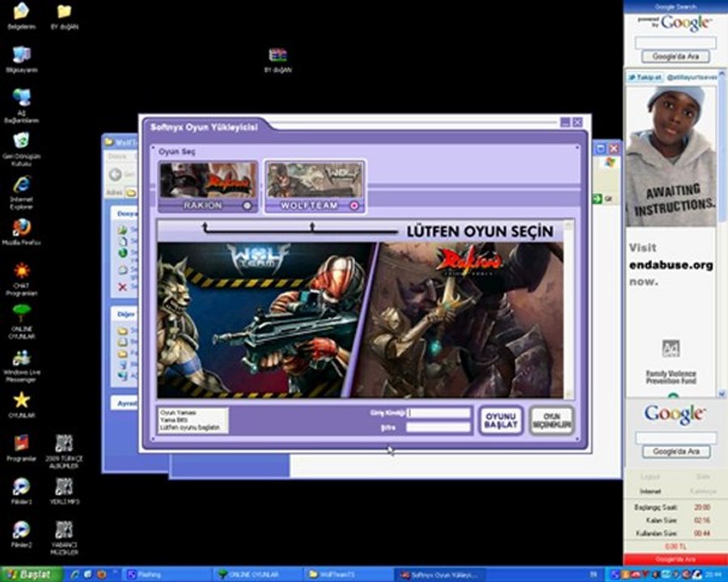The image size is (728, 582).
Task: Close the background Explorer window
Action: tap(614, 149)
